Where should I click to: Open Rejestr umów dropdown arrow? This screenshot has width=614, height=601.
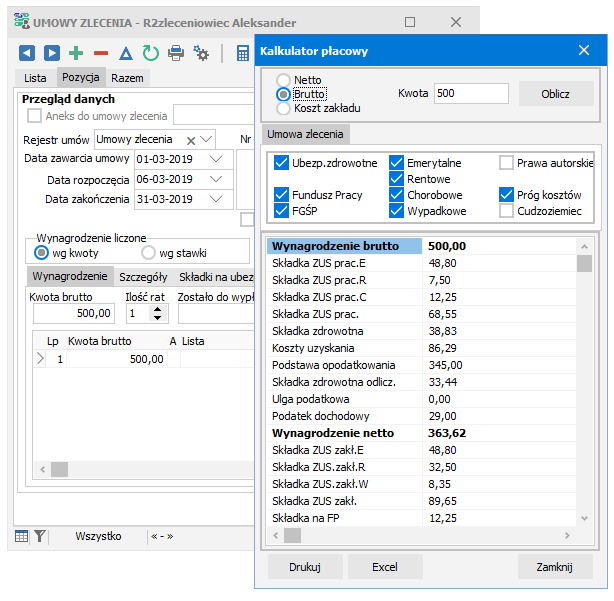coord(206,139)
